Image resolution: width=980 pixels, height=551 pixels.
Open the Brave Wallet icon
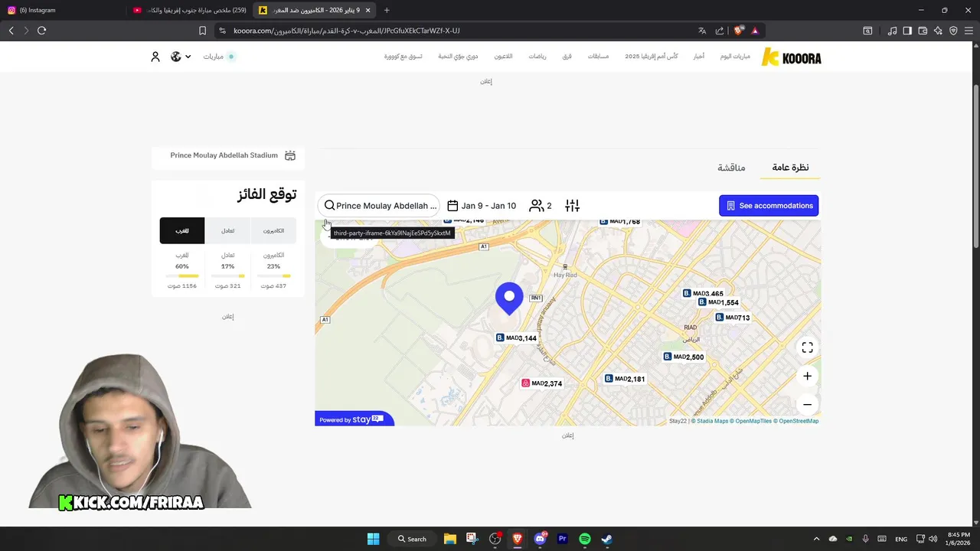(923, 31)
